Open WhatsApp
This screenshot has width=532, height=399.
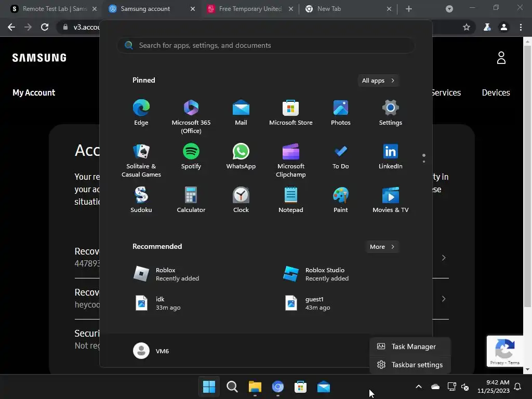tap(241, 156)
